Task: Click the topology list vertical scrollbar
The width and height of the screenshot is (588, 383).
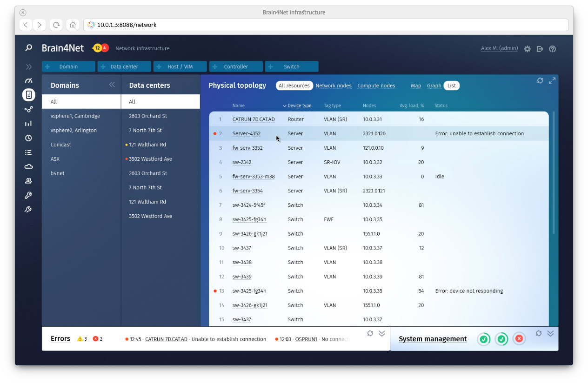Action: pos(553,172)
